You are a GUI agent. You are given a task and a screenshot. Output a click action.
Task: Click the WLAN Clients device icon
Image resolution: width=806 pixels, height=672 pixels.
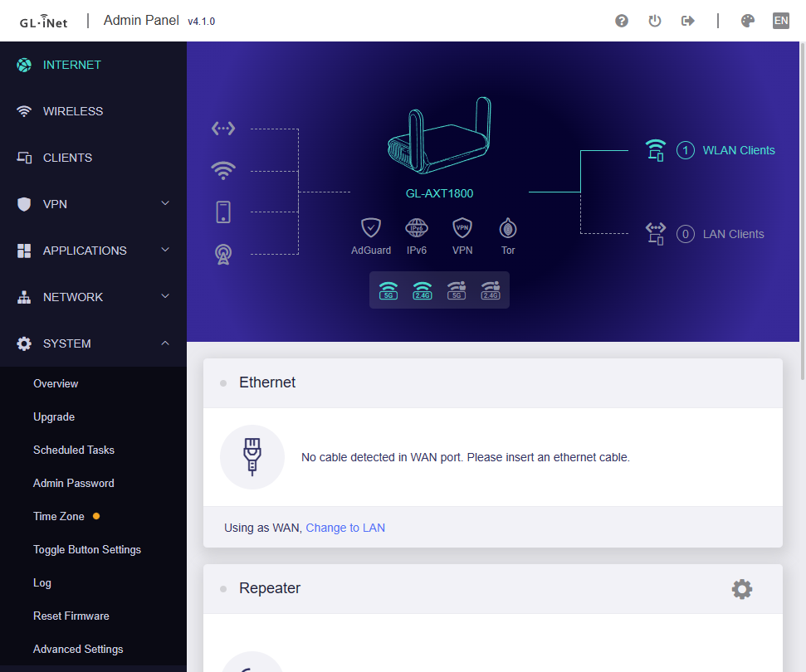[656, 150]
